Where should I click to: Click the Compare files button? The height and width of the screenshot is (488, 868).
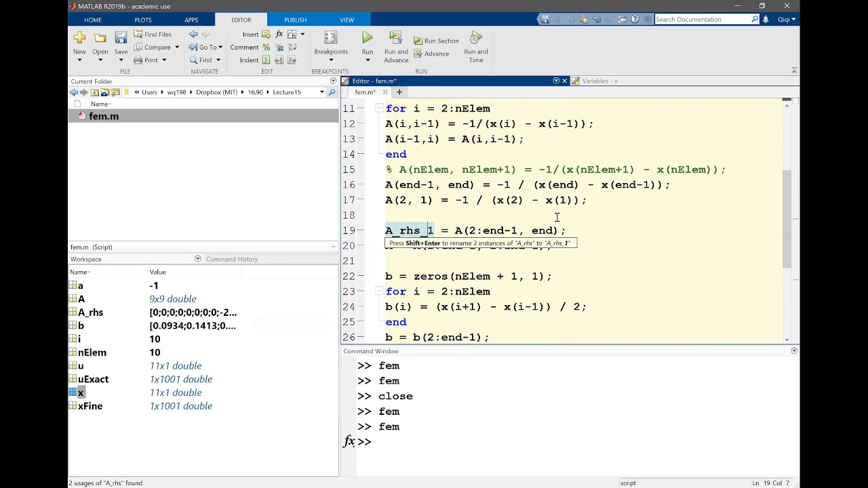click(x=153, y=47)
